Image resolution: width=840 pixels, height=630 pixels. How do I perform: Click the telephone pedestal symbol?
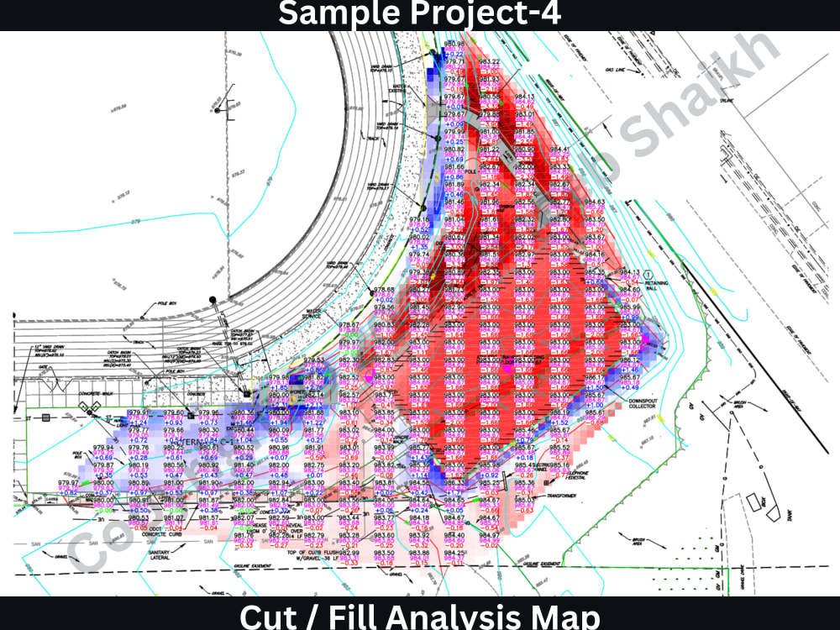point(546,483)
